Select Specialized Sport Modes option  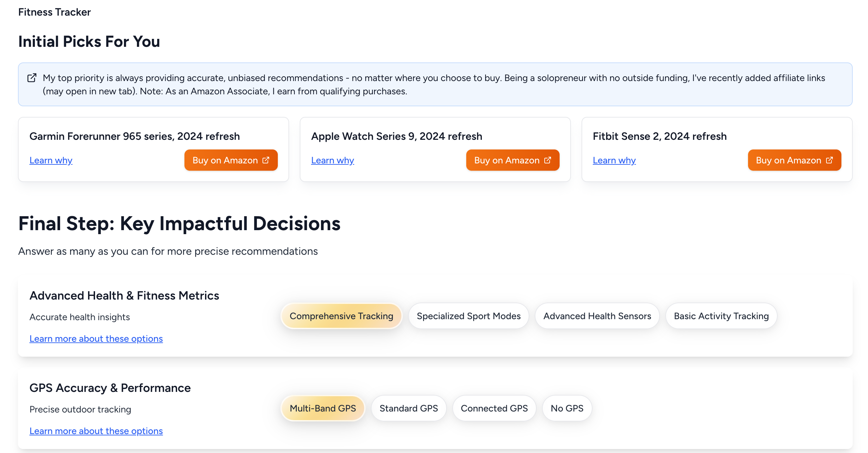(468, 316)
